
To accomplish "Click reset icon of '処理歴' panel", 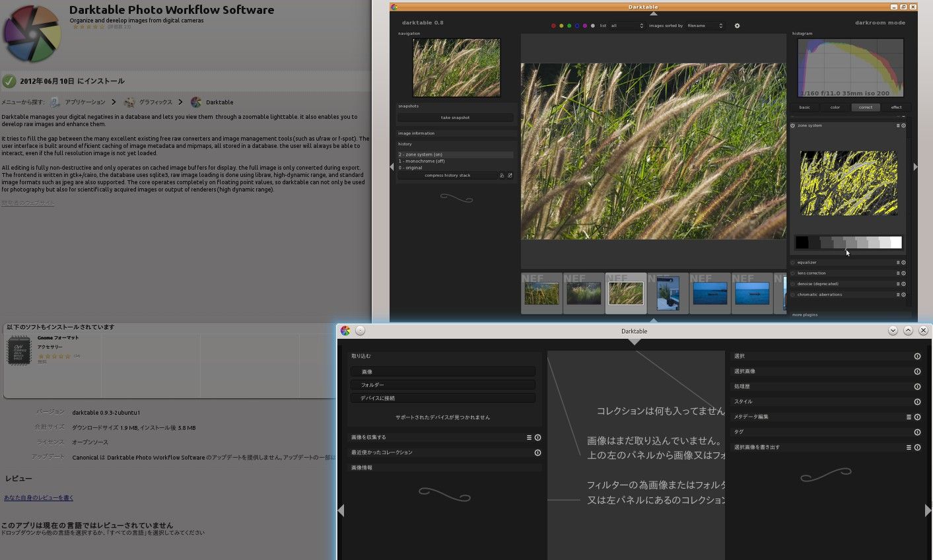I will point(917,386).
